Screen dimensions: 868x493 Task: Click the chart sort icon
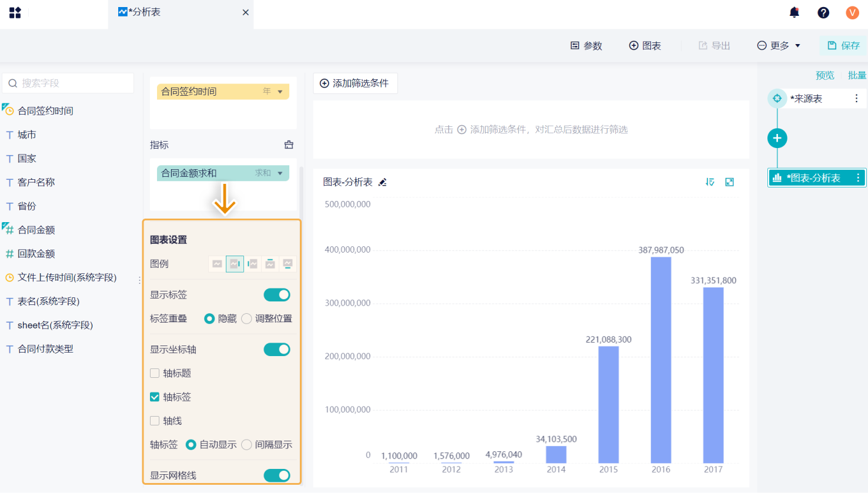[x=710, y=182]
